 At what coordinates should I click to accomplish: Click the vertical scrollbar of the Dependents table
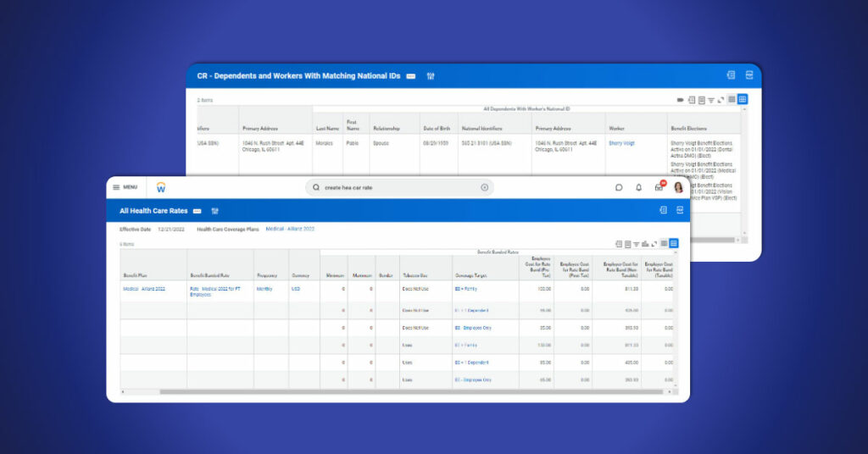click(x=744, y=171)
